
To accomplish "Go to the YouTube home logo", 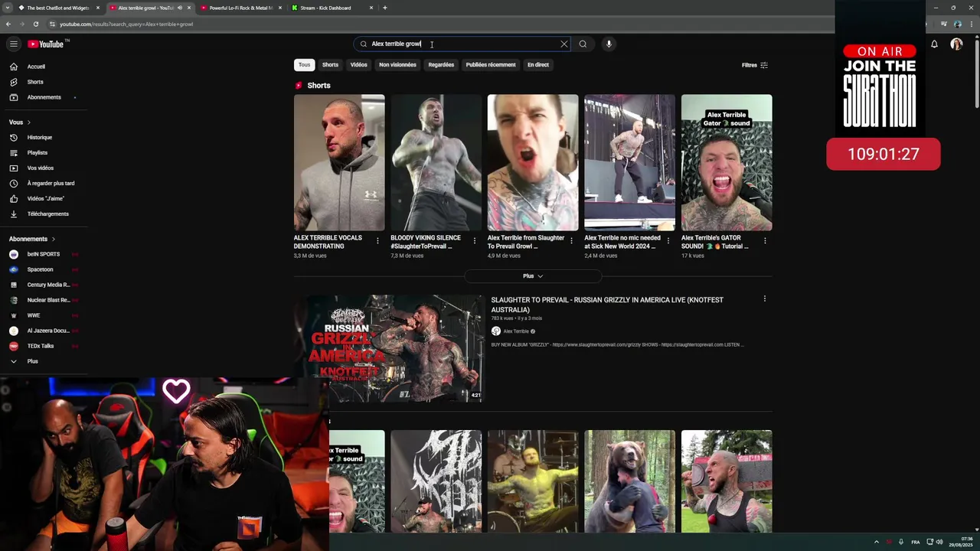I will [47, 44].
